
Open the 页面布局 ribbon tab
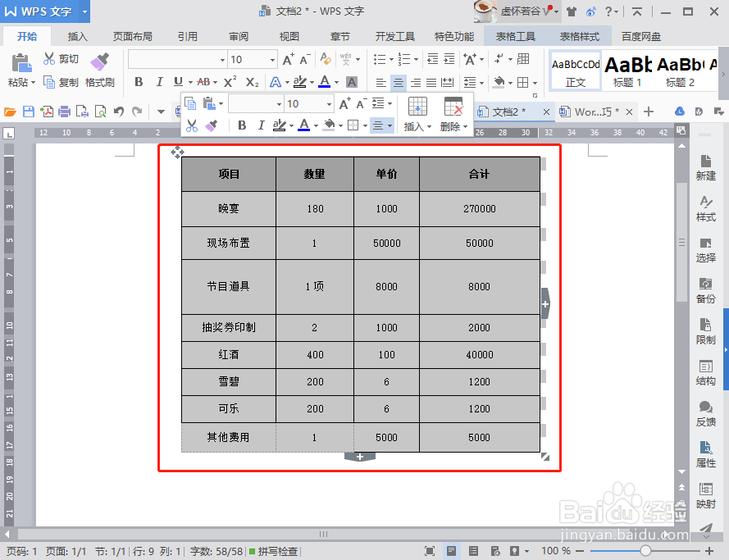131,35
